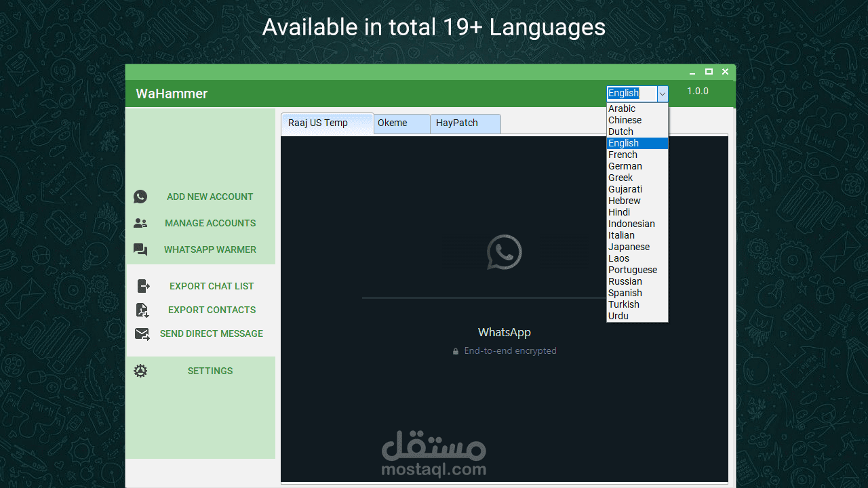Open MANAGE ACCOUNTS
This screenshot has height=488, width=868.
[x=210, y=223]
